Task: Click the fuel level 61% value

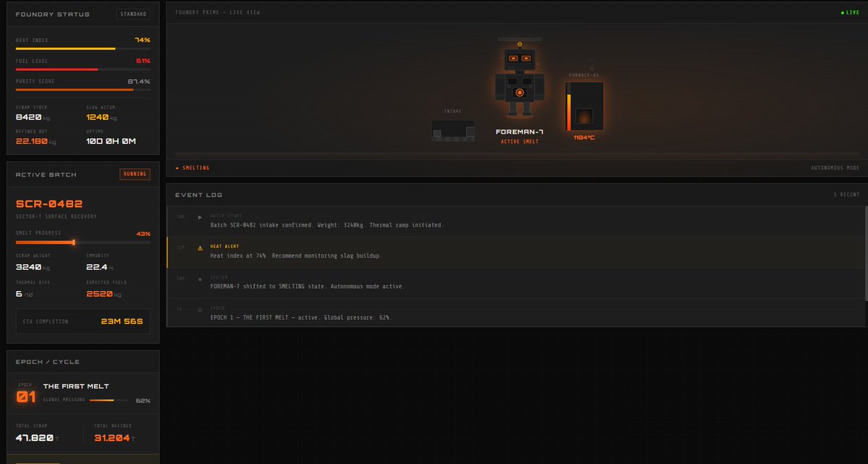Action: pyautogui.click(x=143, y=61)
